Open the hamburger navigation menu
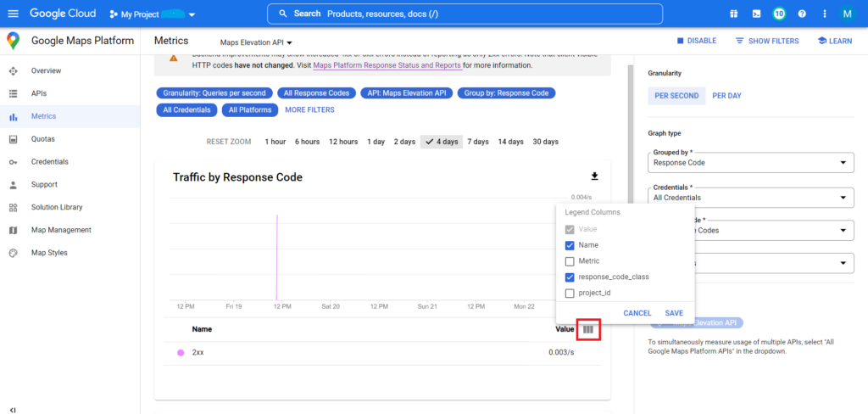Image resolution: width=868 pixels, height=414 pixels. (x=14, y=14)
